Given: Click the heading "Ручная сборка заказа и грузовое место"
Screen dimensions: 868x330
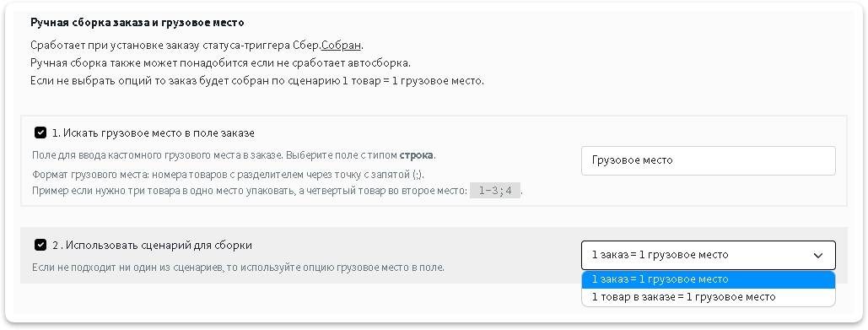Looking at the screenshot, I should pyautogui.click(x=137, y=23).
